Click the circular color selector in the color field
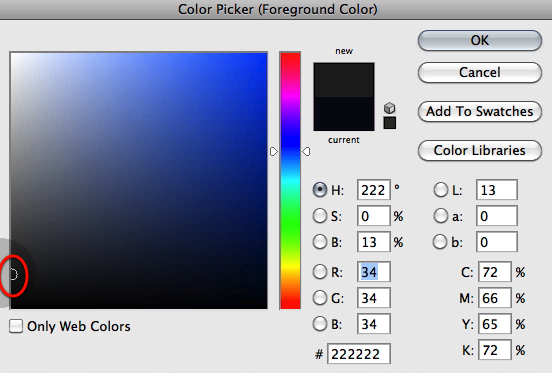The width and height of the screenshot is (552, 373). 12,274
